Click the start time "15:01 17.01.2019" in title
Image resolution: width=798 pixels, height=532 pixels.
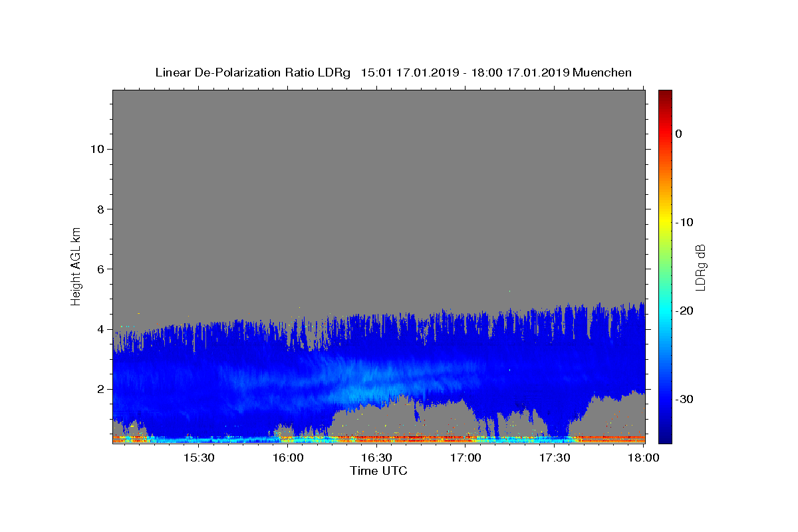coord(409,72)
